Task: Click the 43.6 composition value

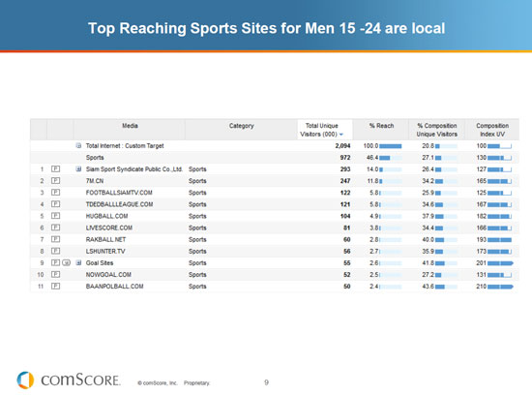Action: point(428,287)
